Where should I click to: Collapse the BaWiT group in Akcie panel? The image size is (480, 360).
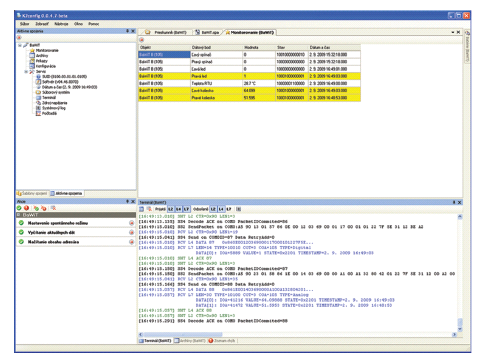[x=19, y=215]
